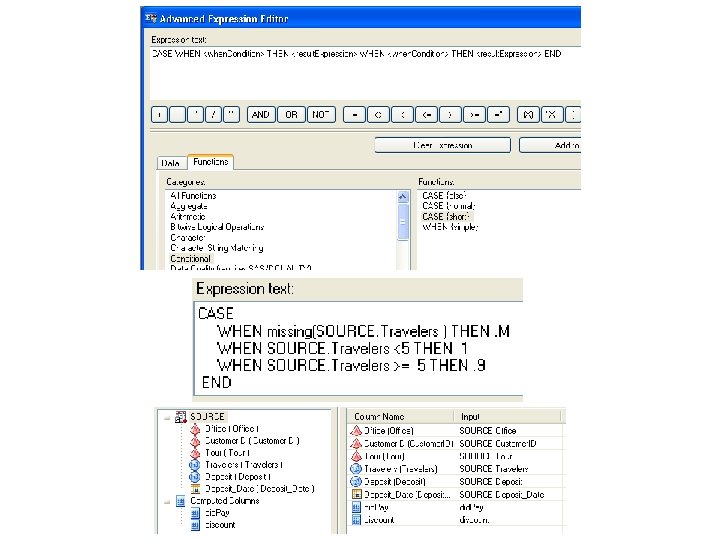This screenshot has width=720, height=540.
Task: Insert the division slash operator
Action: [x=213, y=114]
